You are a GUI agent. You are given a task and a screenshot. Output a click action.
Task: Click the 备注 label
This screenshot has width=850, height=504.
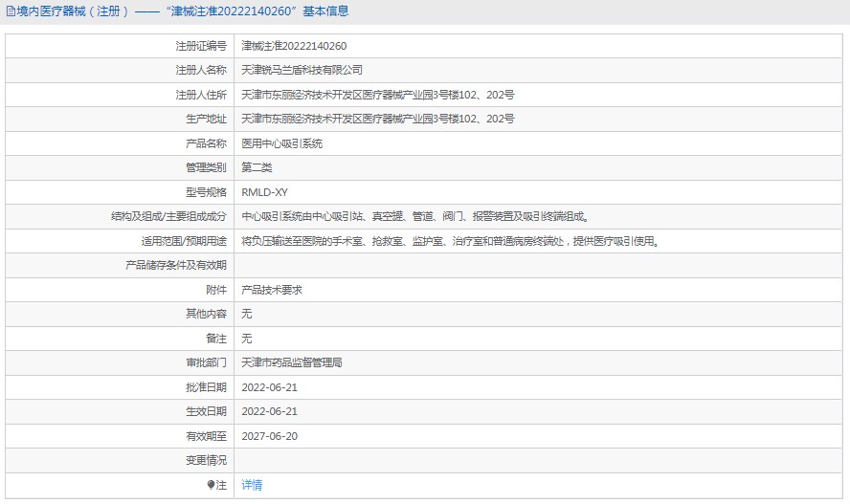(x=216, y=339)
